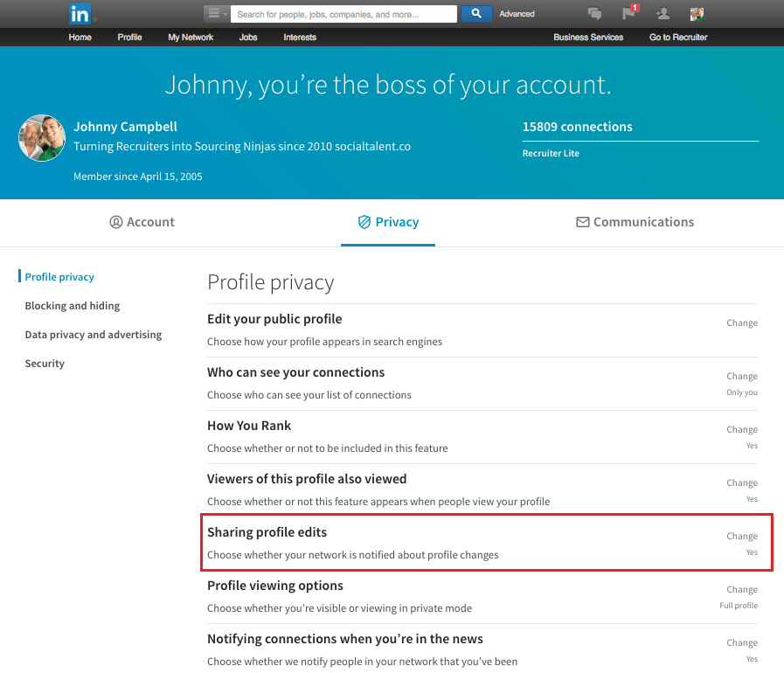
Task: Go to the Home menu item
Action: (80, 37)
